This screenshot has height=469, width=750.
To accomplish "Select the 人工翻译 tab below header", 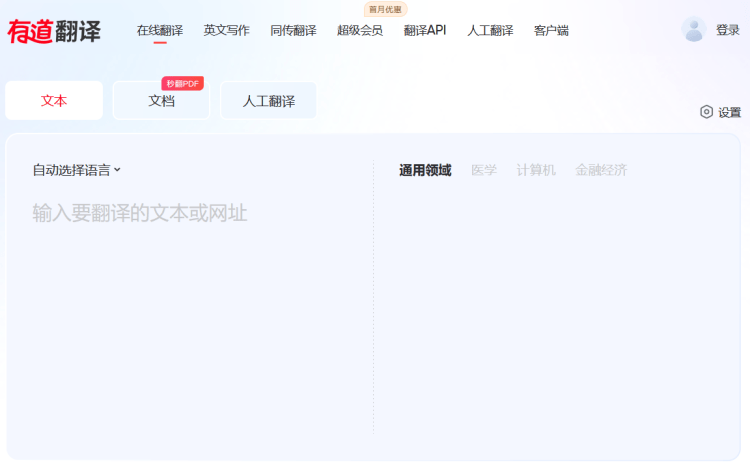I will (268, 100).
